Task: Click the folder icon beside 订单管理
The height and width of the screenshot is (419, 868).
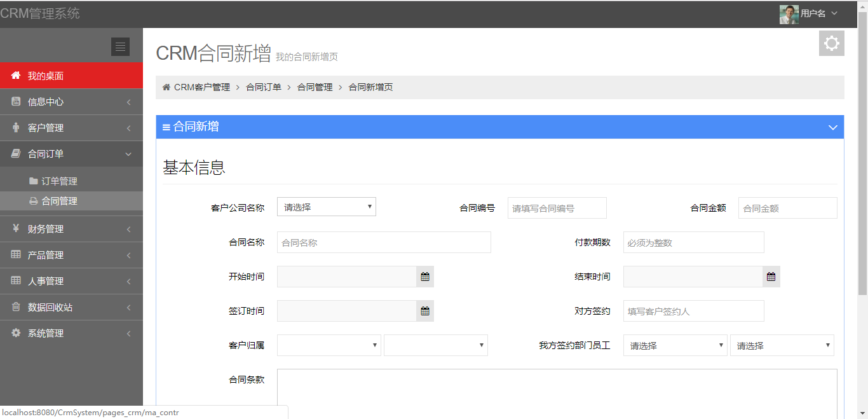Action: pos(33,181)
